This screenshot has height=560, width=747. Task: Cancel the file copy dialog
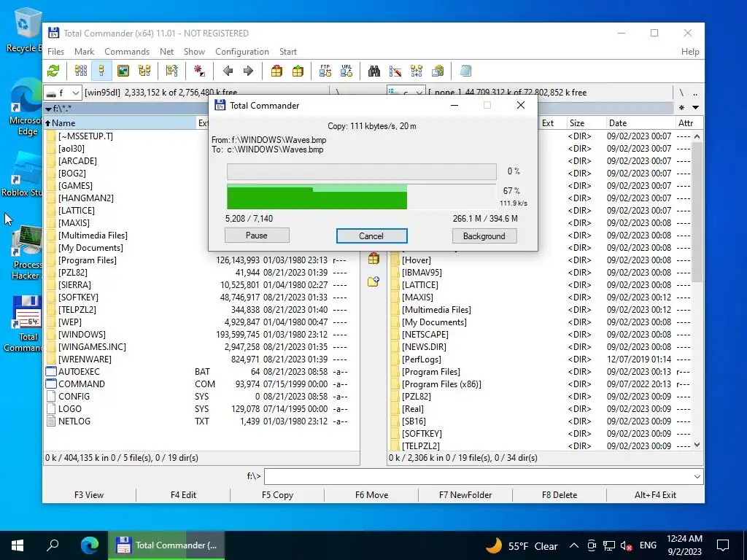(371, 236)
